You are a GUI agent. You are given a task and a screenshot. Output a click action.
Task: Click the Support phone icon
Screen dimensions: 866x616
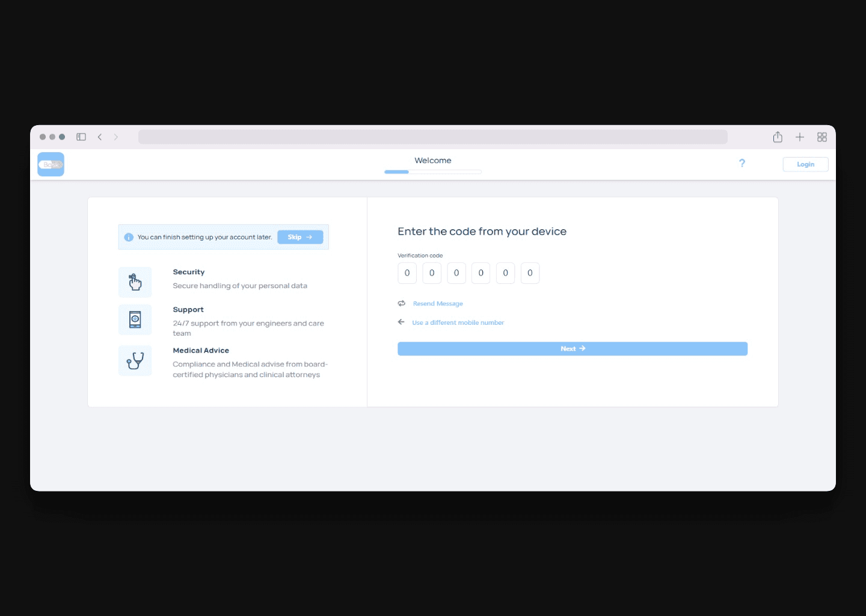click(x=135, y=319)
